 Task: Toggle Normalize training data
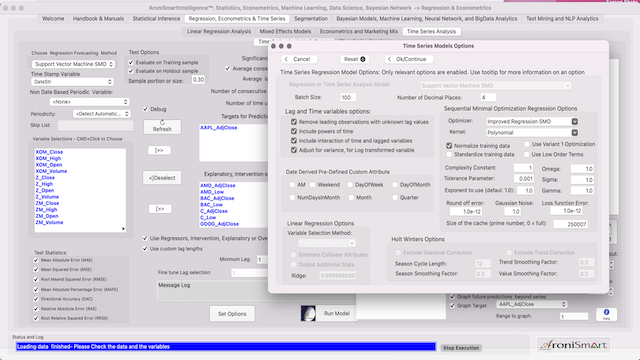[449, 145]
